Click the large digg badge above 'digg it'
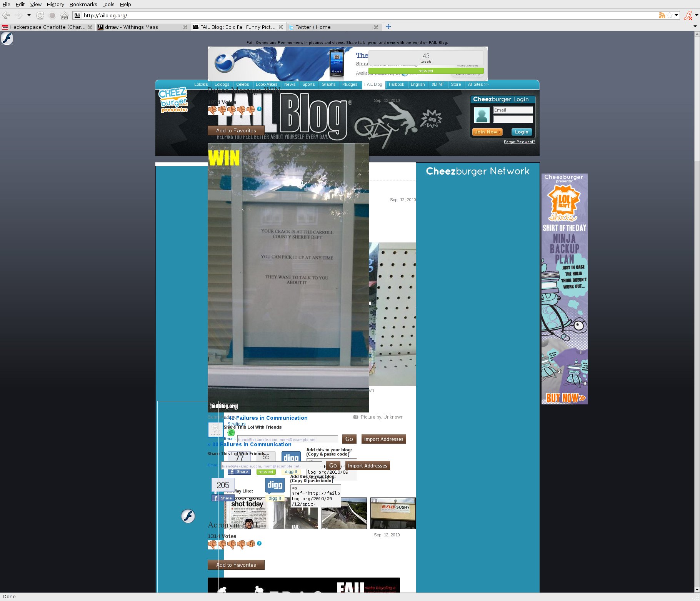This screenshot has width=700, height=601. click(x=275, y=485)
